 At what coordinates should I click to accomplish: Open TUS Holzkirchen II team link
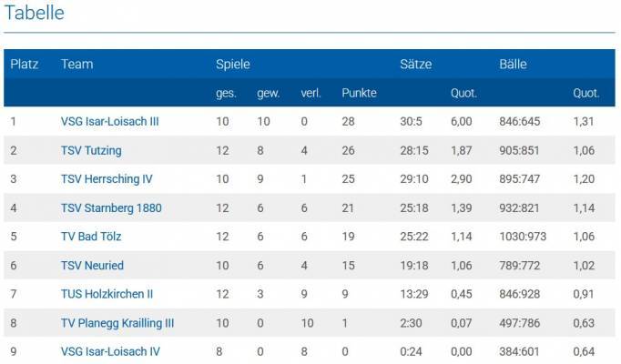click(x=107, y=294)
